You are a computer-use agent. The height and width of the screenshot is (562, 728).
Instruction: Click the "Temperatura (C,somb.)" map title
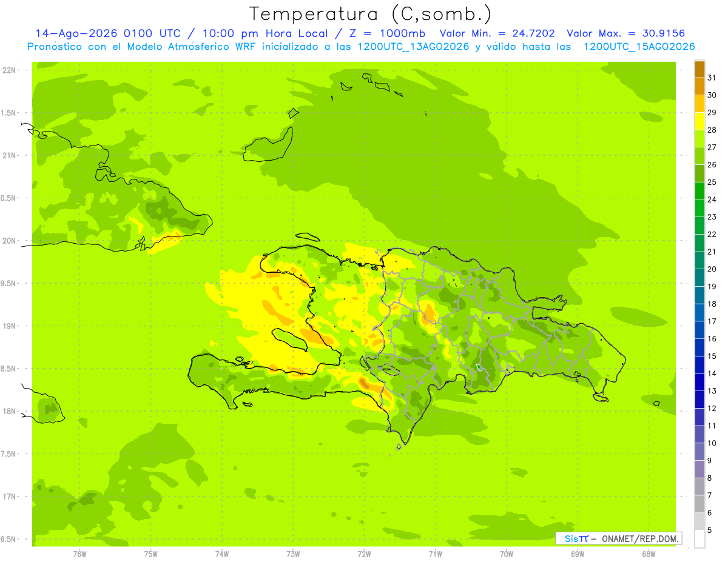(x=370, y=13)
